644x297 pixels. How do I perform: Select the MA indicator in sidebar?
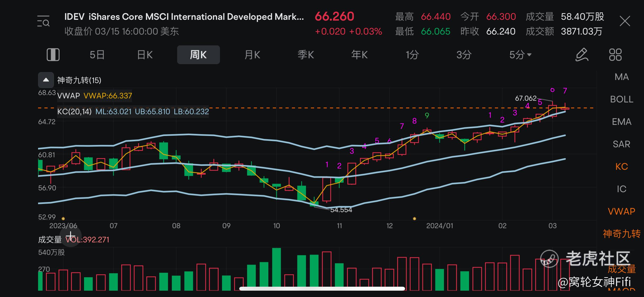tap(622, 77)
